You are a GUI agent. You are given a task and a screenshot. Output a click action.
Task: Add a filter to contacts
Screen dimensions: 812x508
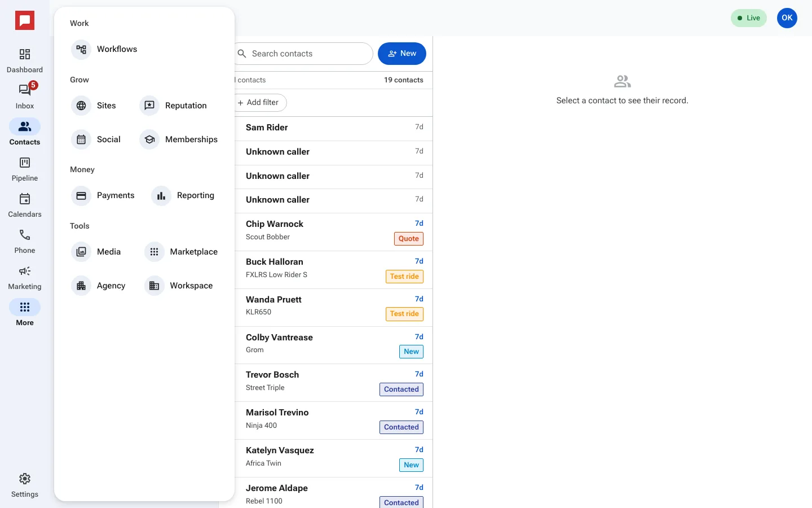[260, 103]
